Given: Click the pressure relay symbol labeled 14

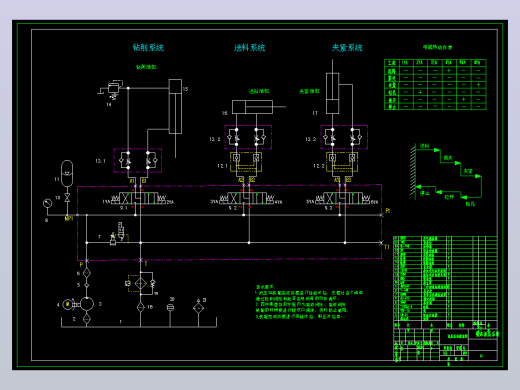Looking at the screenshot, I should [x=113, y=89].
